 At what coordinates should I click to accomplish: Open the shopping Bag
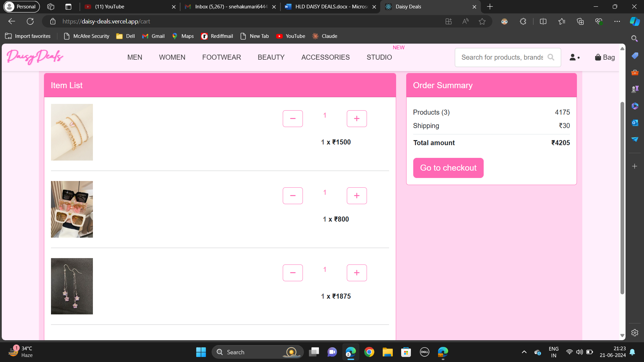604,57
